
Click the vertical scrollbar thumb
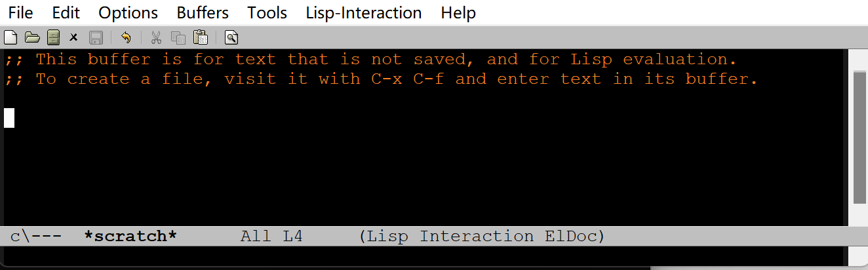[x=860, y=138]
